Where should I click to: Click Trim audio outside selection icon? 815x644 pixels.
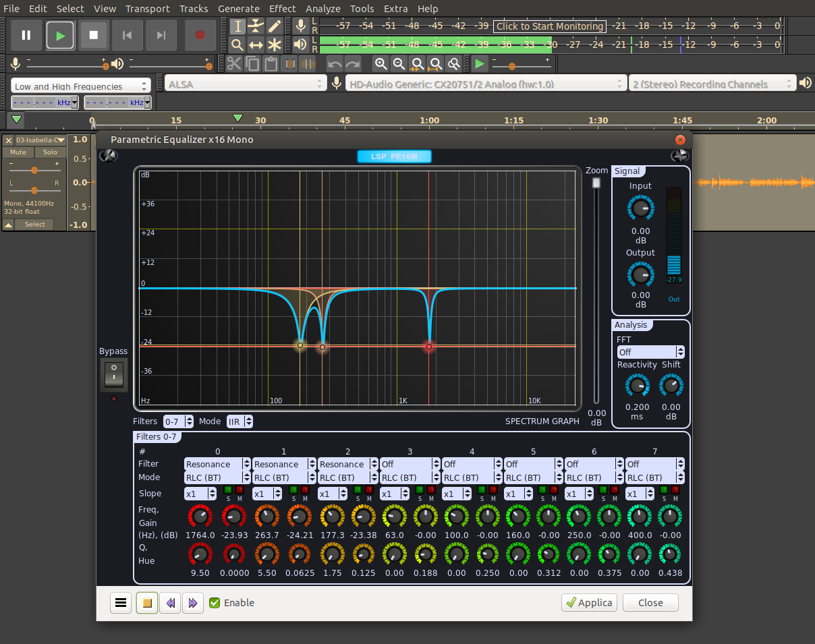[x=290, y=64]
